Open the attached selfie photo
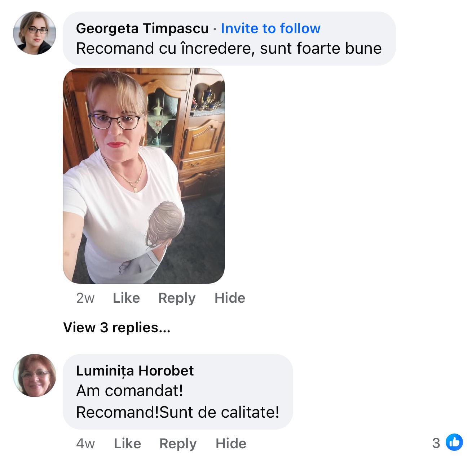This screenshot has height=462, width=476. [144, 176]
